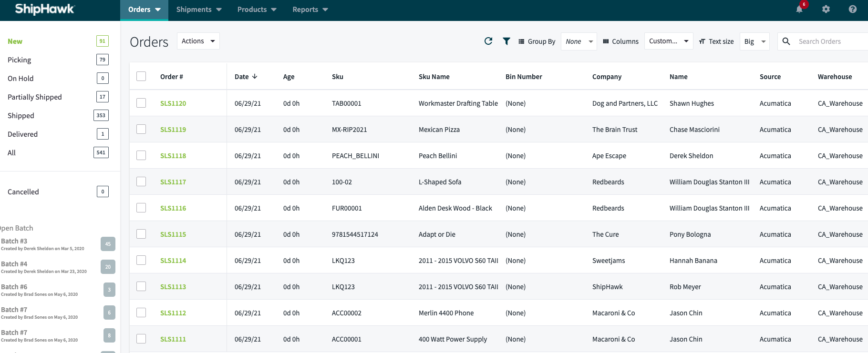Screen dimensions: 868x353
Task: Sort by the Company column header
Action: 607,77
